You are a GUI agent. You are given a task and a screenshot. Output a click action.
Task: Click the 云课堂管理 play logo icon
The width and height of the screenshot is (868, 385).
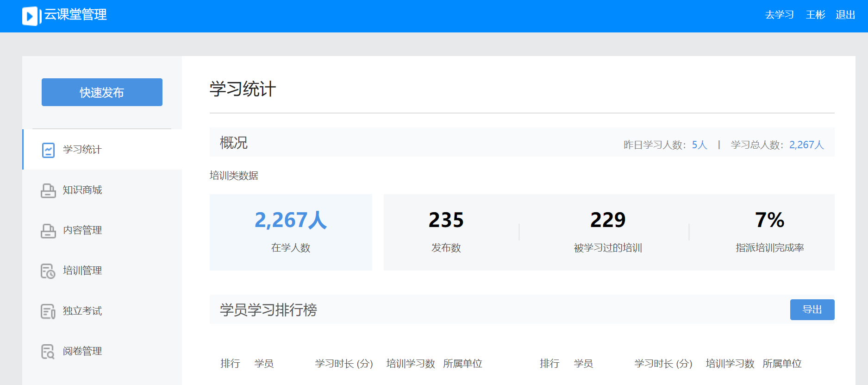click(x=30, y=16)
